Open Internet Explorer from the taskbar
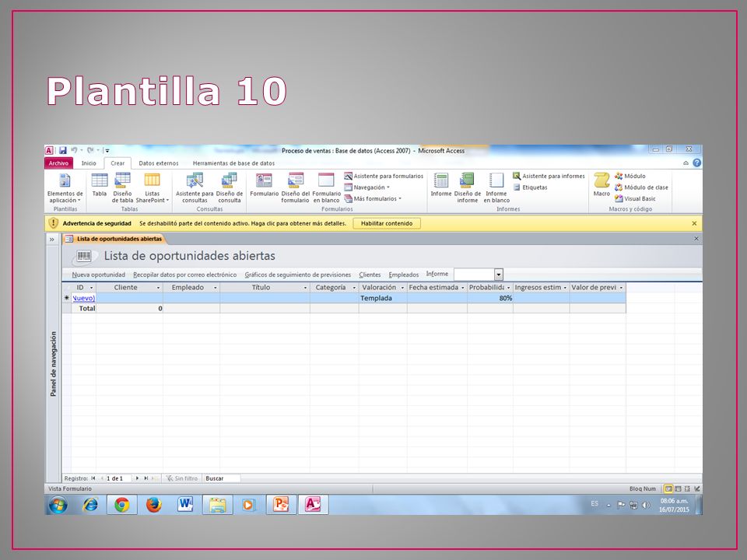Viewport: 747px width, 560px height. (90, 505)
